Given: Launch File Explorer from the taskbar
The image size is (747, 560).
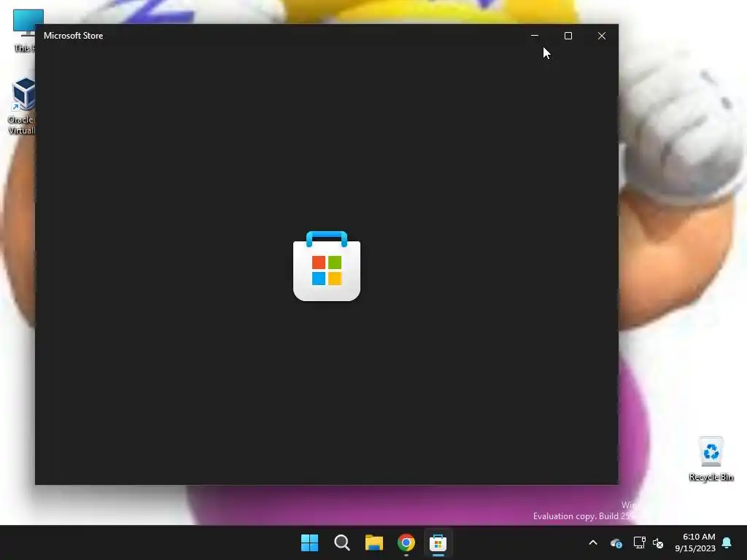Looking at the screenshot, I should click(374, 542).
